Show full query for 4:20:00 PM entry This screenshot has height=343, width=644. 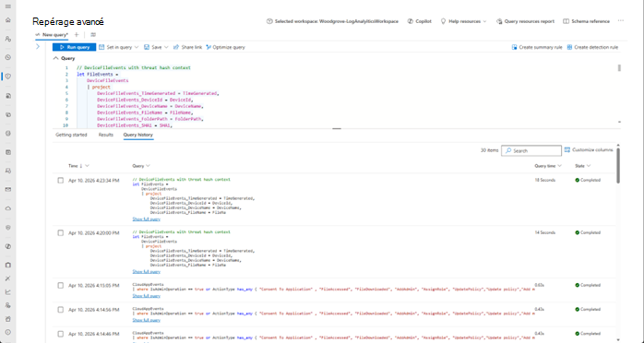146,272
